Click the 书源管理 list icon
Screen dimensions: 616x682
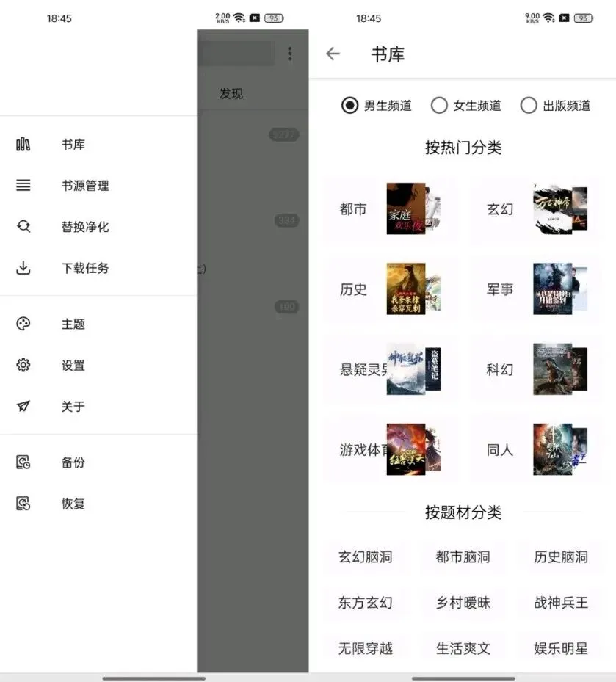coord(23,185)
